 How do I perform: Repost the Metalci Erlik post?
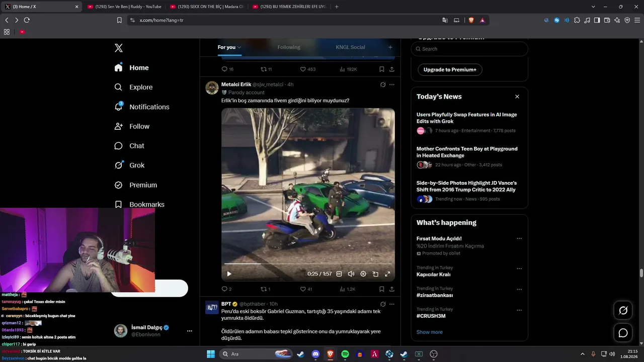click(x=266, y=289)
